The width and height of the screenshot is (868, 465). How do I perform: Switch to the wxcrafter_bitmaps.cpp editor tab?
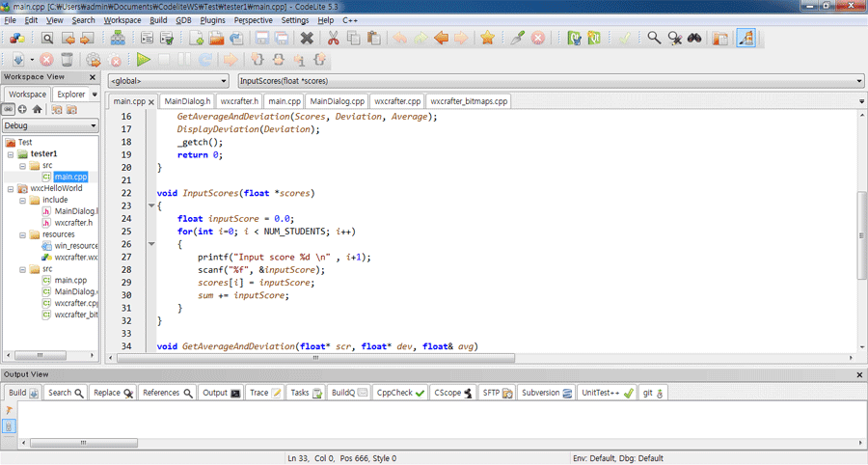[x=469, y=101]
